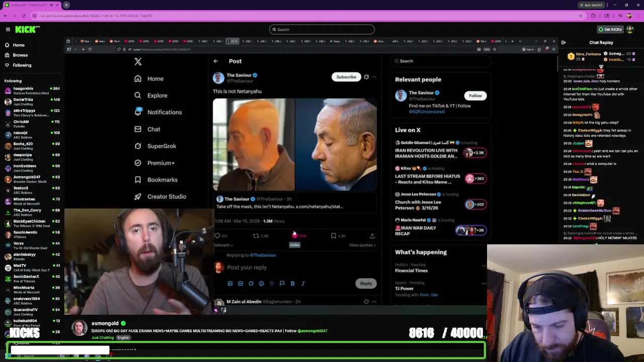Viewport: 644px width, 362px height.
Task: Open post three-dot menu next to Subscribe
Action: pyautogui.click(x=374, y=77)
